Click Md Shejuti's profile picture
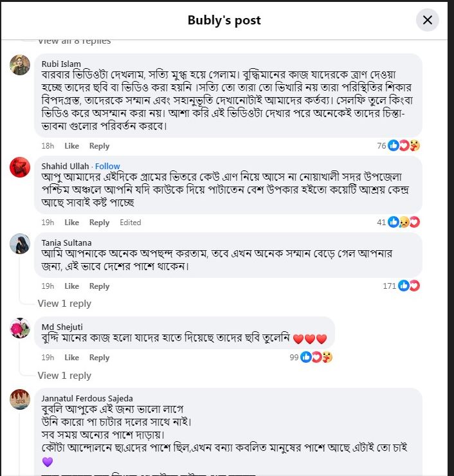Viewport: 454px width, 476px height. pos(20,328)
